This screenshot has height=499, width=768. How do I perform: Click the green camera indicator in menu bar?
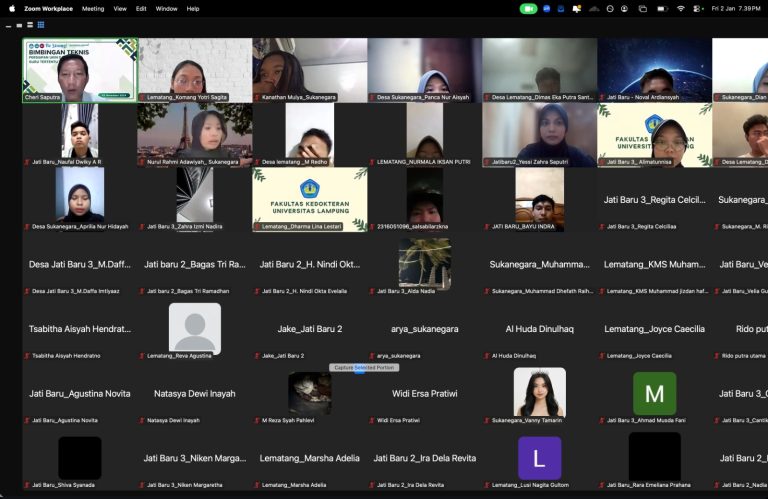tap(528, 8)
